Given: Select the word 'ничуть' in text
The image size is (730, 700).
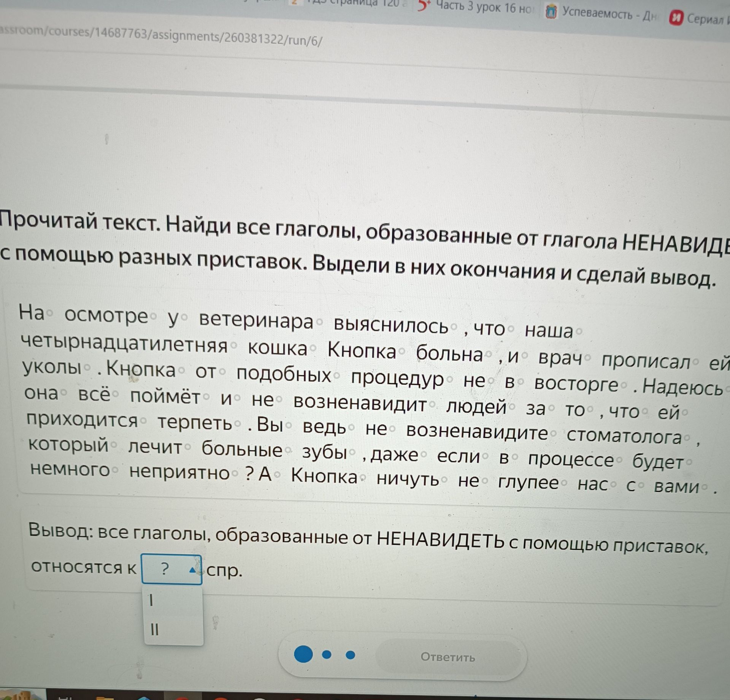Looking at the screenshot, I should click(408, 479).
